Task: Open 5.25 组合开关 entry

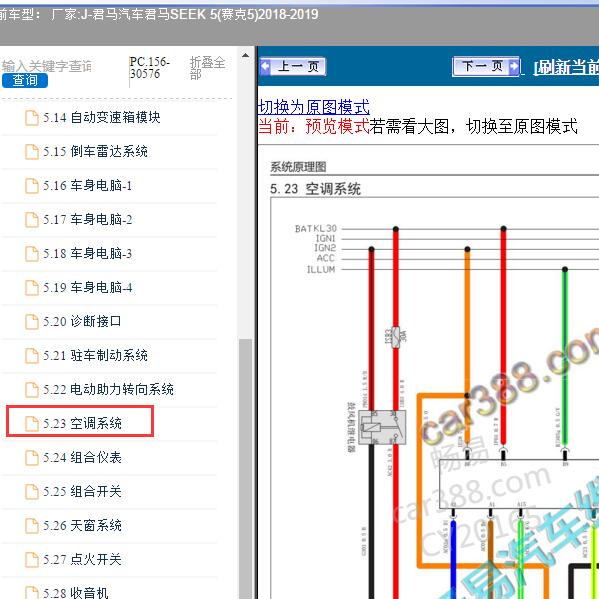Action: pos(82,492)
